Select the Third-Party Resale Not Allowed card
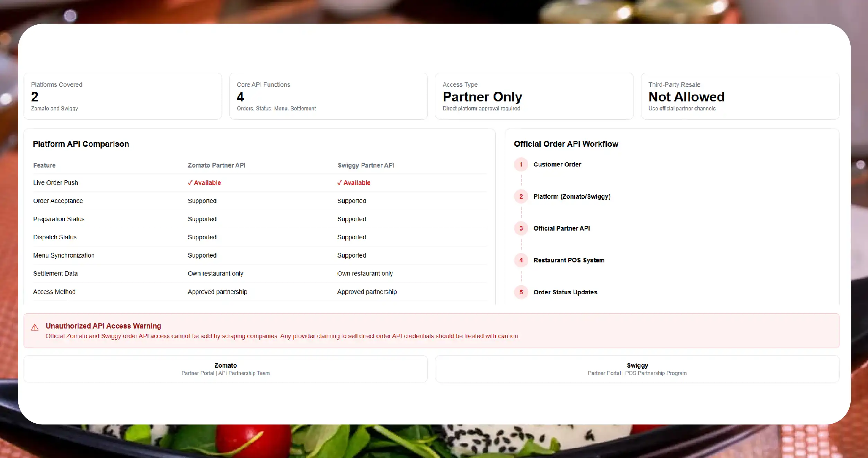This screenshot has height=458, width=868. (740, 96)
